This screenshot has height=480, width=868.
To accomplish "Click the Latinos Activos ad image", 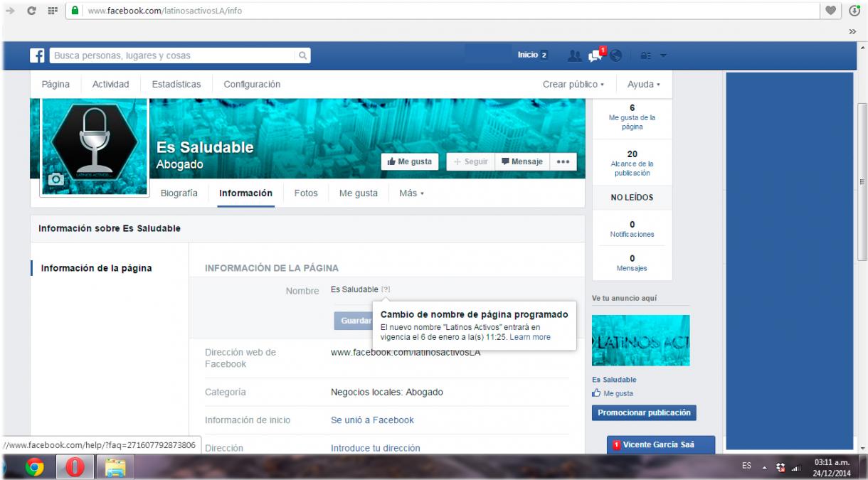I will pos(641,341).
